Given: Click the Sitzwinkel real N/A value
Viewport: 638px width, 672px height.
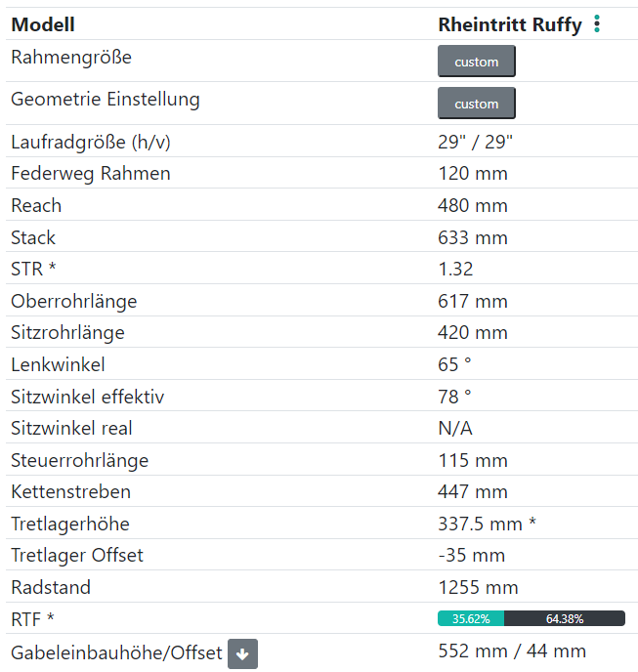Looking at the screenshot, I should coord(455,428).
